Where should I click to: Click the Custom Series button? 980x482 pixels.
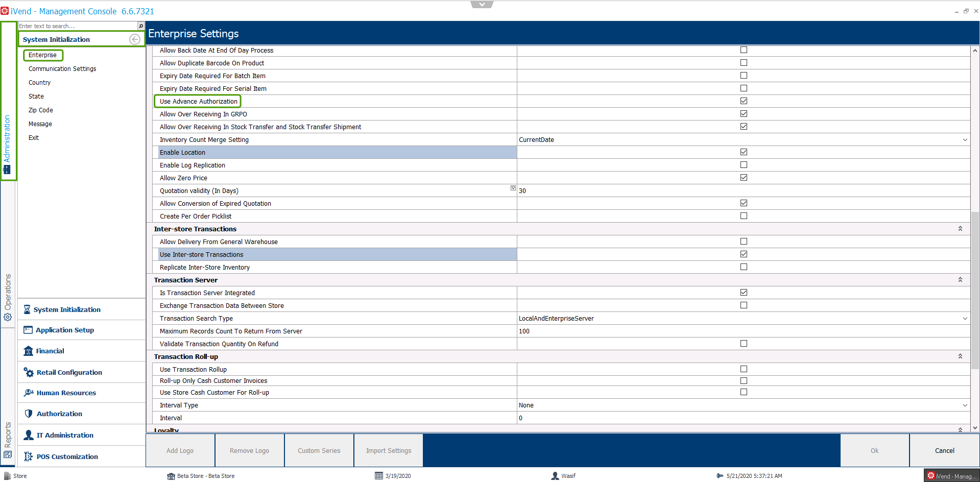pos(319,450)
